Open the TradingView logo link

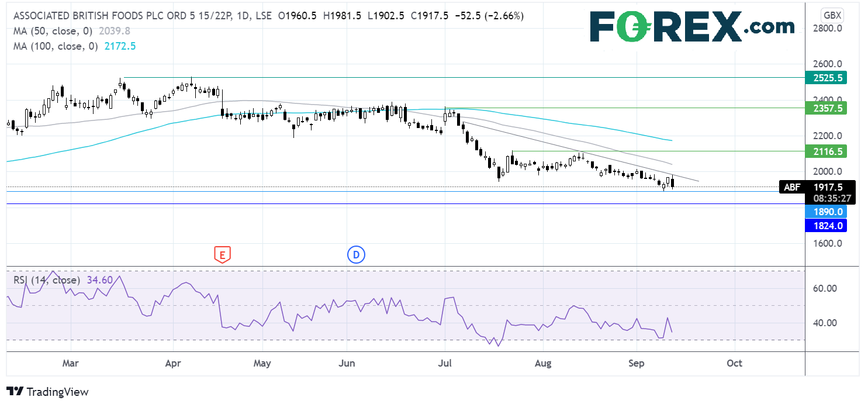47,392
